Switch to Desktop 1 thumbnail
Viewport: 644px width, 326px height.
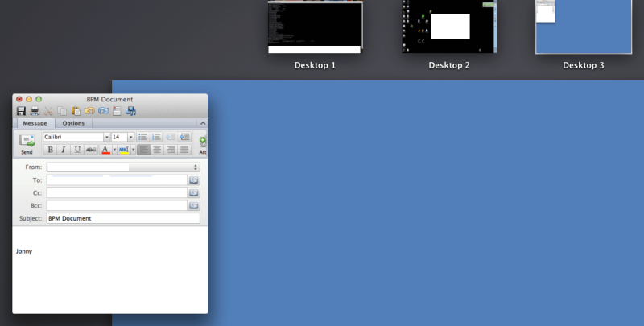pos(315,27)
